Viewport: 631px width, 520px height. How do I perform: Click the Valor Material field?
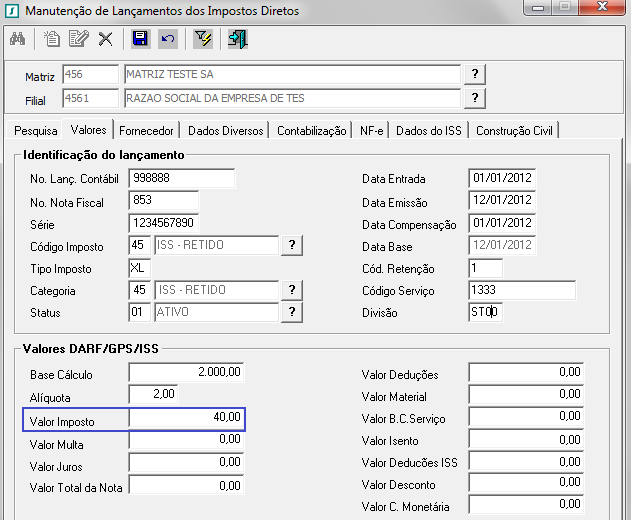526,394
